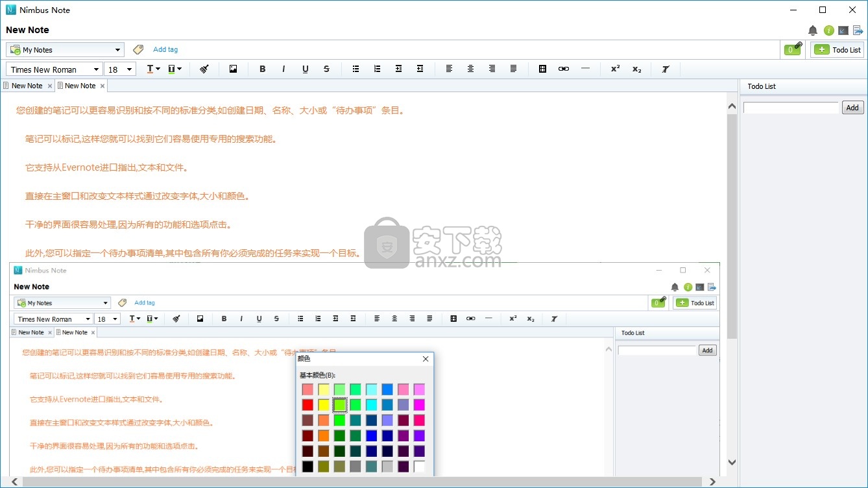Align text right in main toolbar
Viewport: 868px width, 488px height.
492,69
